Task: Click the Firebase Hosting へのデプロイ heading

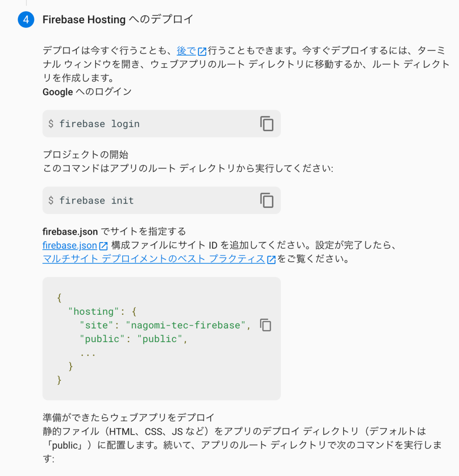Action: click(x=118, y=20)
